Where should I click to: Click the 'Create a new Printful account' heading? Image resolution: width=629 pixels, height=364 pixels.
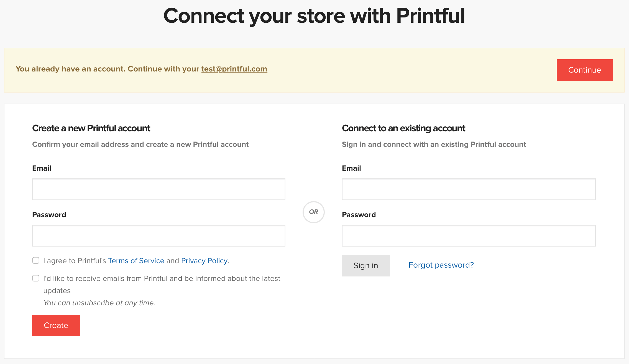(91, 128)
